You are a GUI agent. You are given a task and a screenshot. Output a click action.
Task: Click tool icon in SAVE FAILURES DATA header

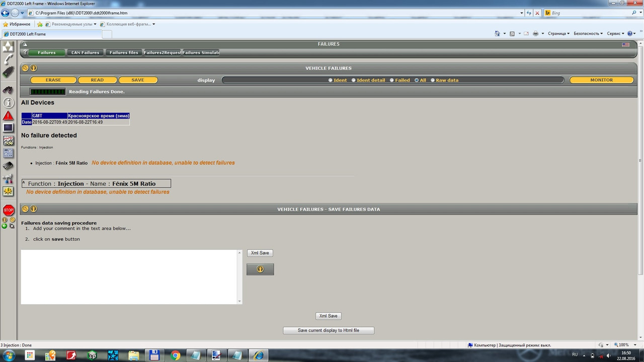(25, 209)
